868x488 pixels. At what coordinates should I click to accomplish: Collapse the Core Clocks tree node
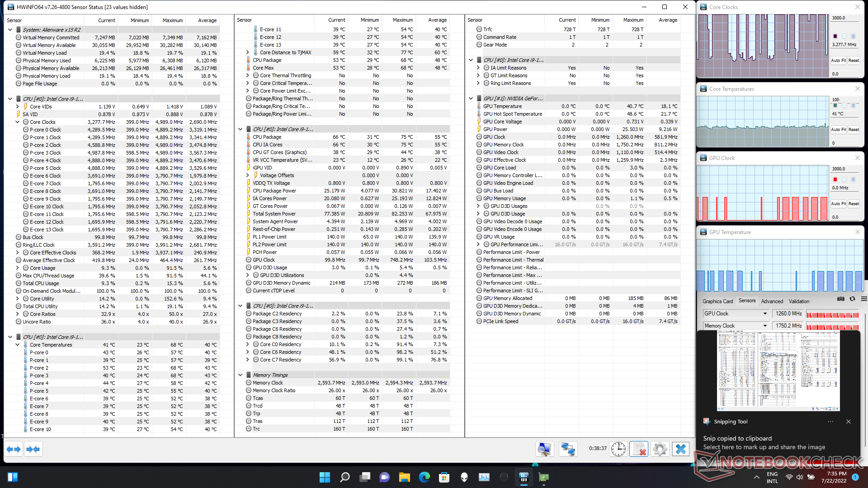tap(18, 122)
